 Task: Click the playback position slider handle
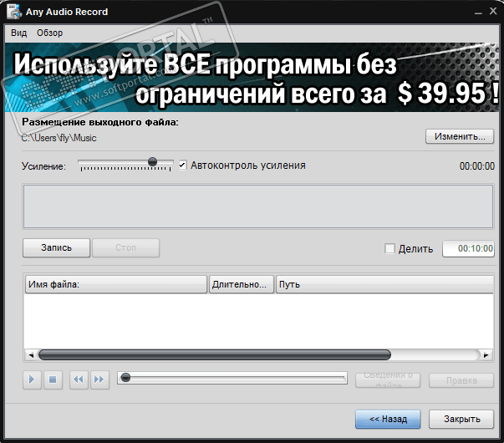click(x=125, y=378)
